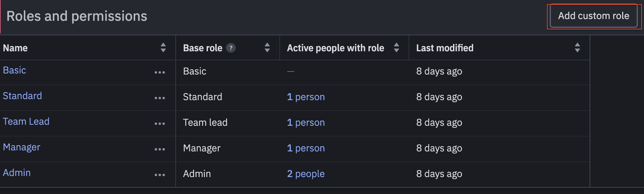644x194 pixels.
Task: View the 1 person with Manager role
Action: 306,148
